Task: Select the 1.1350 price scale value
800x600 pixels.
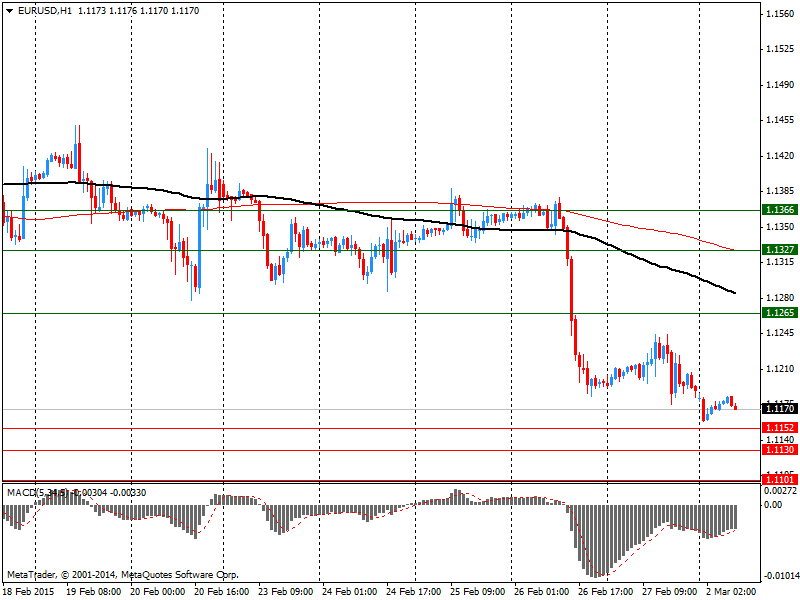Action: [780, 227]
